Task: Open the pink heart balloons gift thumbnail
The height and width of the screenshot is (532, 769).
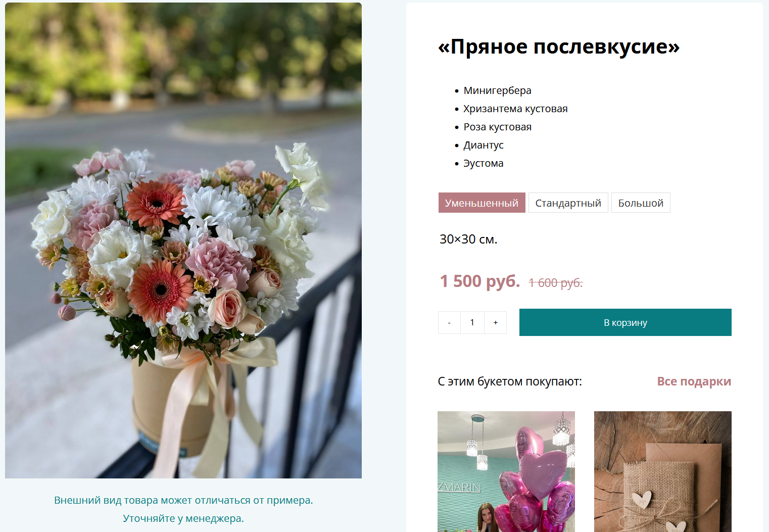Action: (506, 471)
